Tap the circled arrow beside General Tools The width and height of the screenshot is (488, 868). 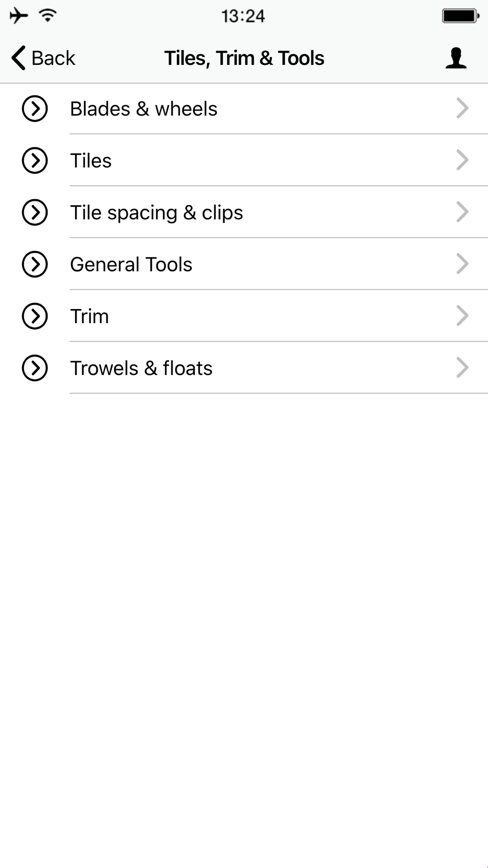[x=35, y=264]
